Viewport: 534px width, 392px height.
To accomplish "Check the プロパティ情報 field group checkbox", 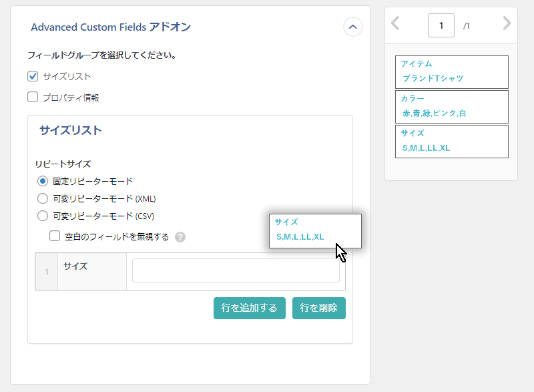I will pyautogui.click(x=33, y=97).
